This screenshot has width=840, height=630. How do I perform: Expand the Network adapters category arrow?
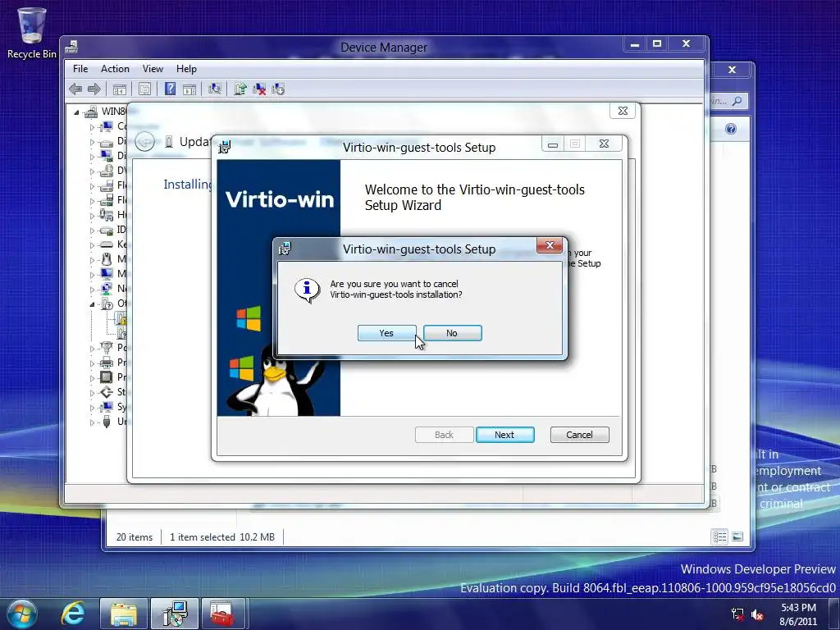pyautogui.click(x=92, y=290)
